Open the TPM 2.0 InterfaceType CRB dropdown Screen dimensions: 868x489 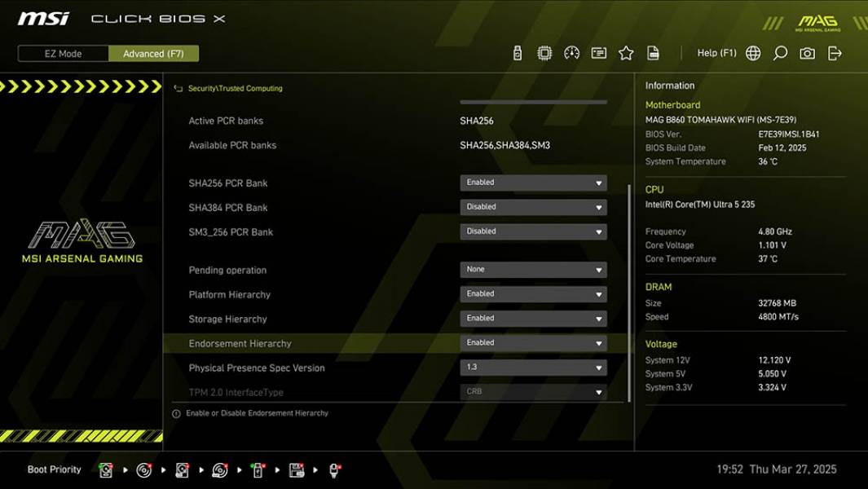533,391
